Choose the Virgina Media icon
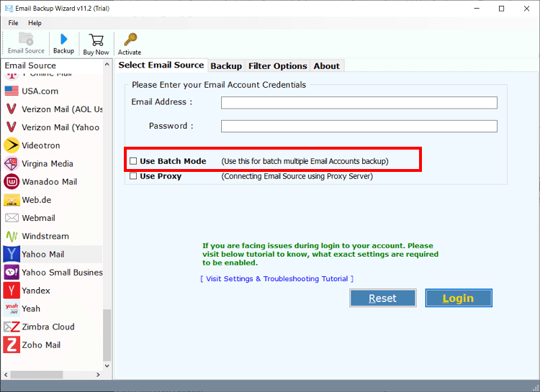 12,163
